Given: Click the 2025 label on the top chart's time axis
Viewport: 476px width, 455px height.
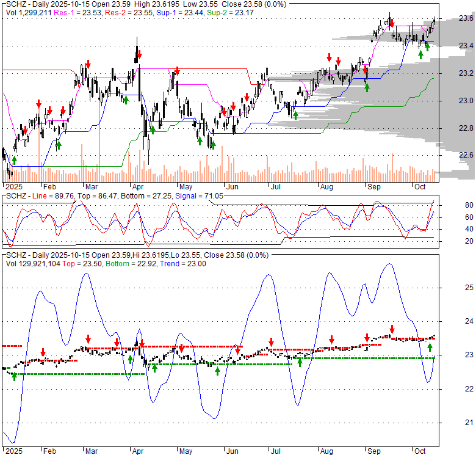Looking at the screenshot, I should 14,187.
